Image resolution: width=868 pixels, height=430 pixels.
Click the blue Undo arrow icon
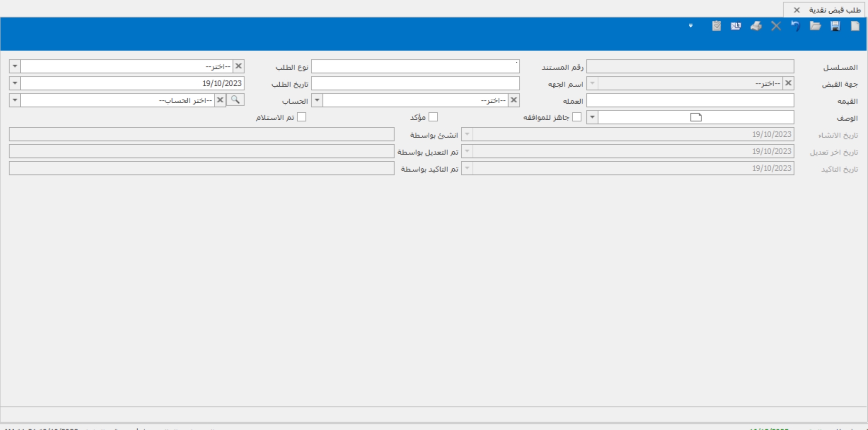(795, 26)
